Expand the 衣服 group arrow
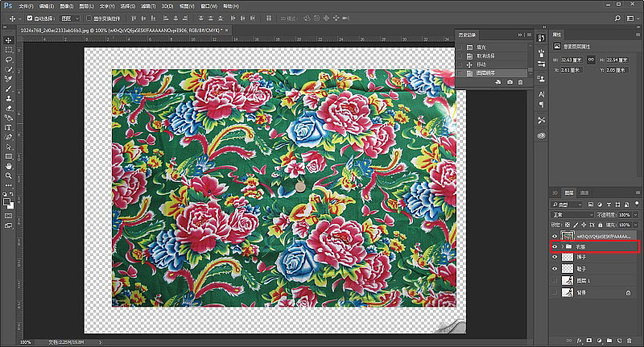The image size is (644, 347). [x=562, y=247]
